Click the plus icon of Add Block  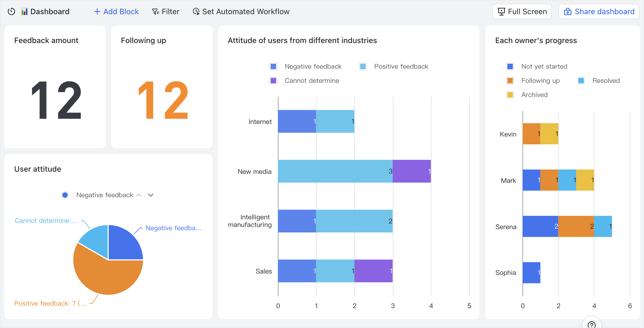[97, 11]
